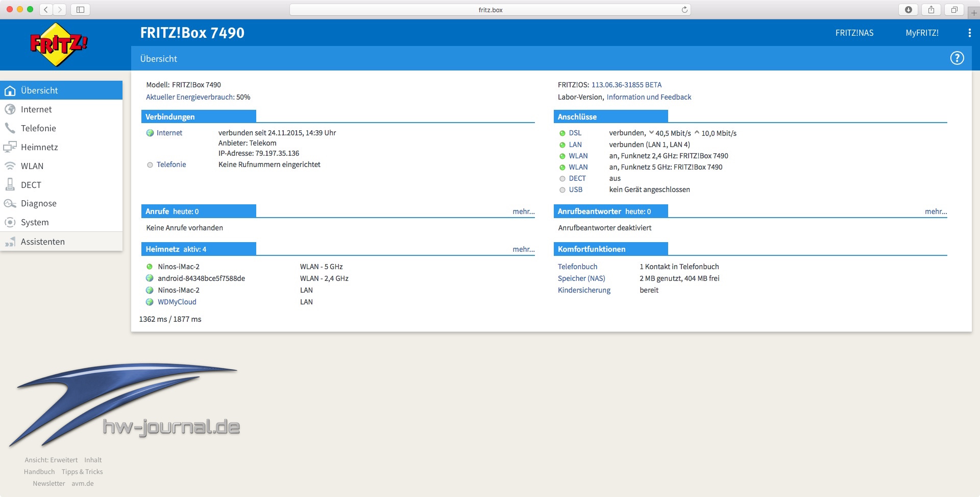Image resolution: width=980 pixels, height=497 pixels.
Task: Open the Kindersicherung link
Action: (584, 290)
